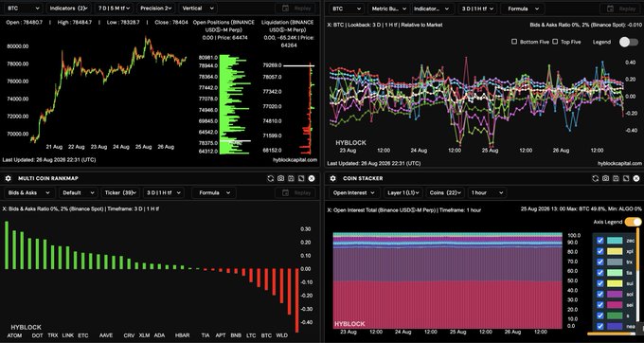Open the Ticker (39) dropdown
Screen dimensions: 644x343
click(x=120, y=192)
